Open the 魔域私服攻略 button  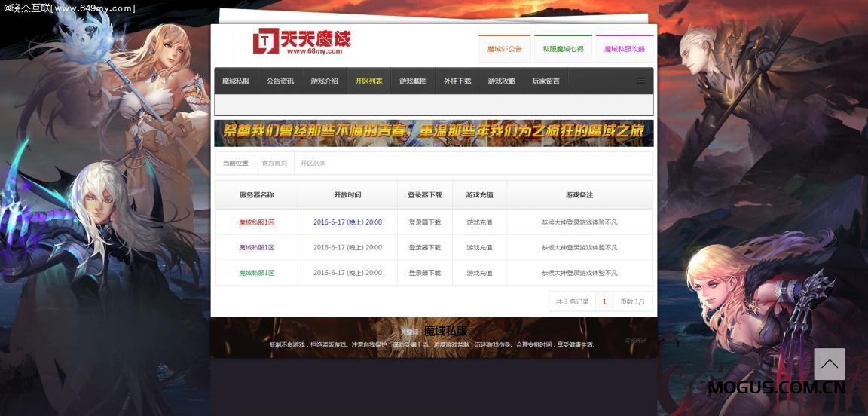tap(624, 49)
